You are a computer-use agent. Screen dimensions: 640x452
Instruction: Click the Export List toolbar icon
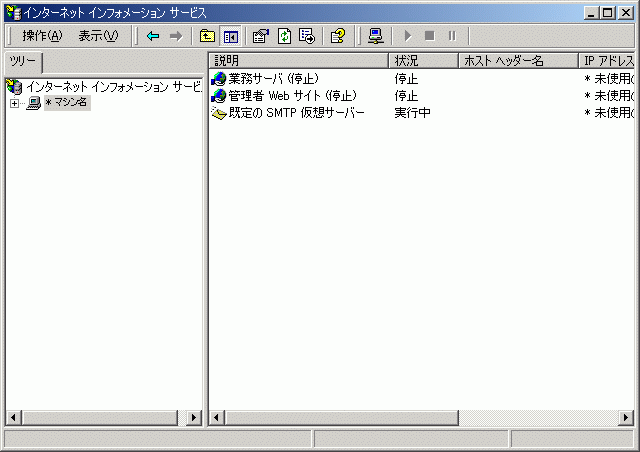[x=307, y=36]
